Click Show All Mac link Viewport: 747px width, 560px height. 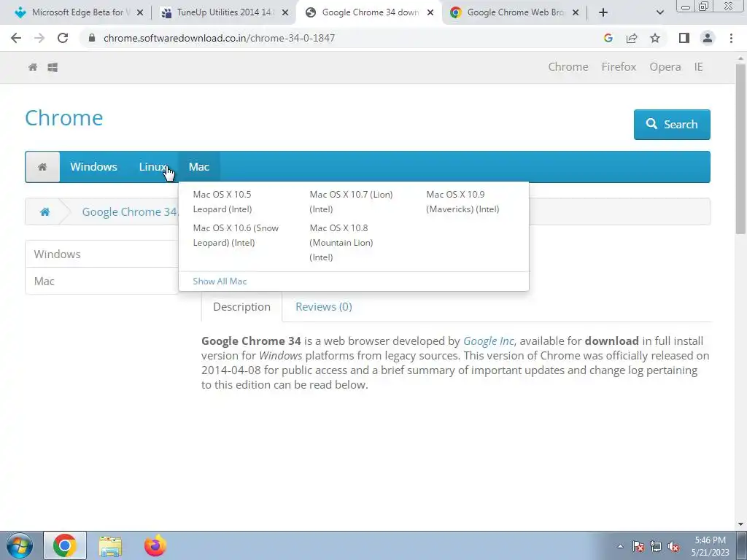pyautogui.click(x=220, y=281)
